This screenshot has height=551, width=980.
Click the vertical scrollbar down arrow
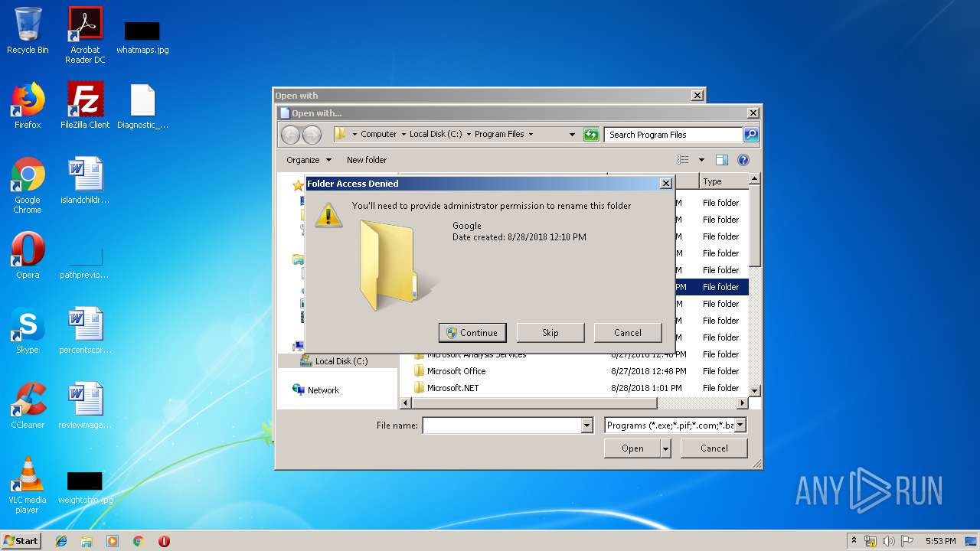(754, 390)
